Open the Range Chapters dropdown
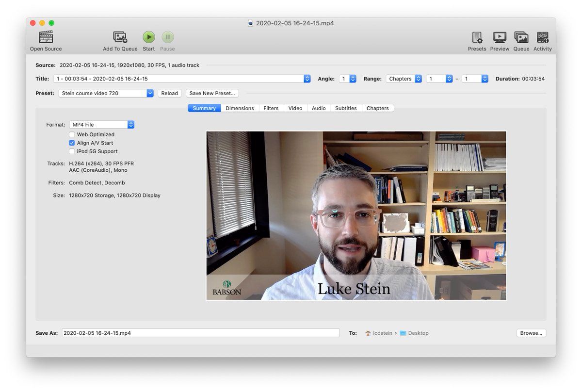582x392 pixels. [404, 79]
